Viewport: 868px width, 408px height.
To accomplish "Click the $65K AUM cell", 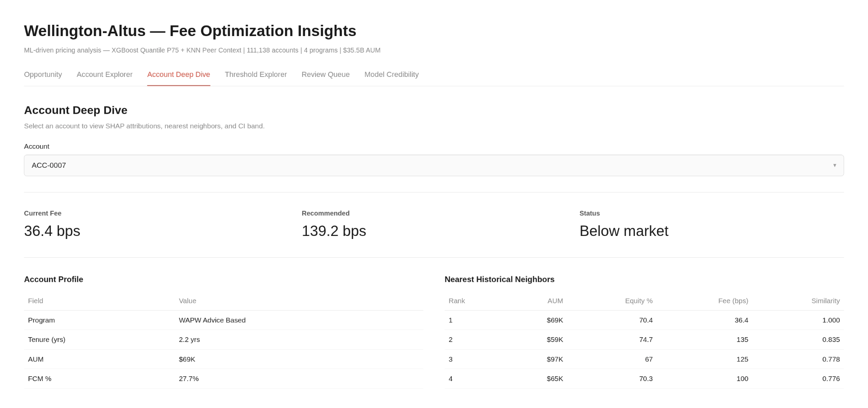I will [x=555, y=379].
